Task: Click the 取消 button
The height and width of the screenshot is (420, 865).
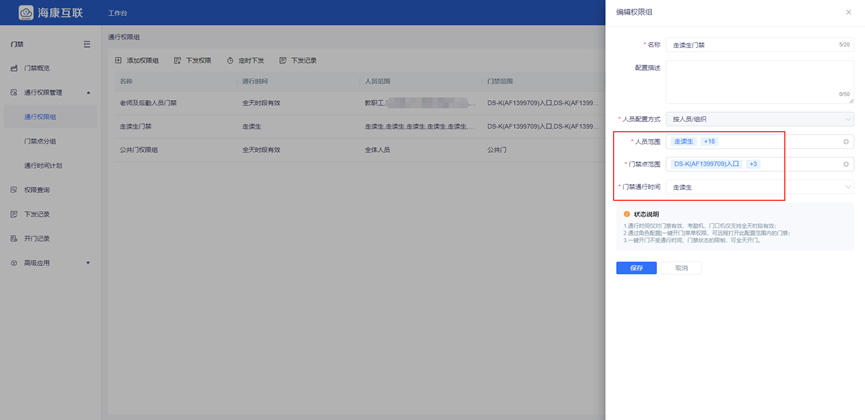Action: click(x=681, y=268)
